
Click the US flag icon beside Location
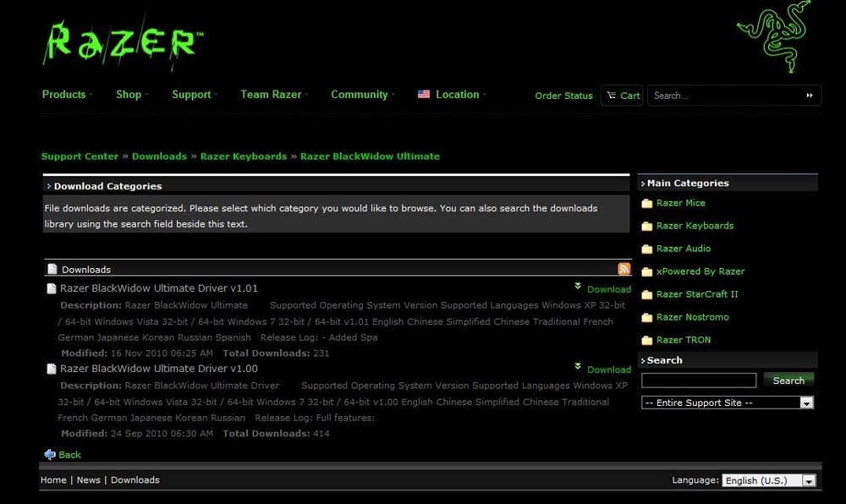coord(424,95)
